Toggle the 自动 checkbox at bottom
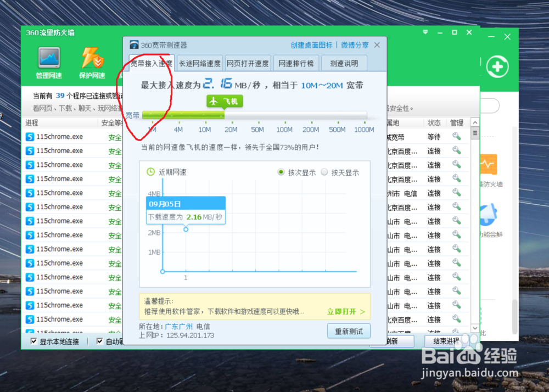The image size is (549, 392). [x=100, y=341]
